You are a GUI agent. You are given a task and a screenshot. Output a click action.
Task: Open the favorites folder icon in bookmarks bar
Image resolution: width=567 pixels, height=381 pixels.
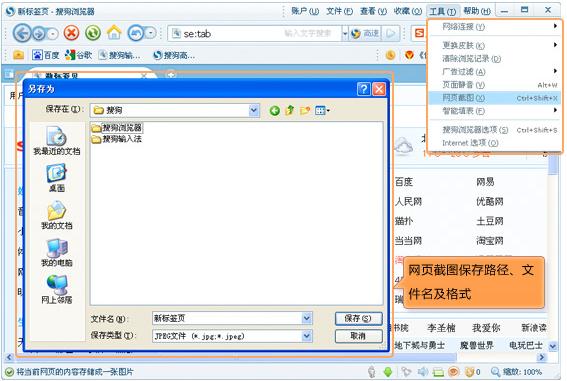pyautogui.click(x=18, y=55)
